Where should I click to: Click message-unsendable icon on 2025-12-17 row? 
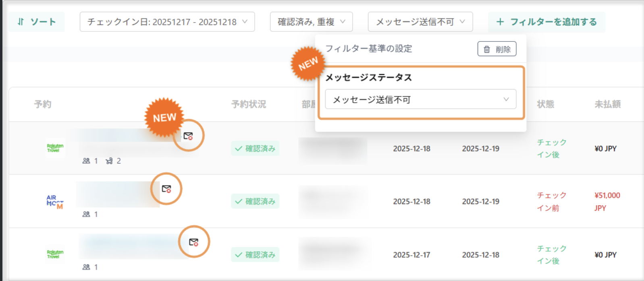[193, 242]
